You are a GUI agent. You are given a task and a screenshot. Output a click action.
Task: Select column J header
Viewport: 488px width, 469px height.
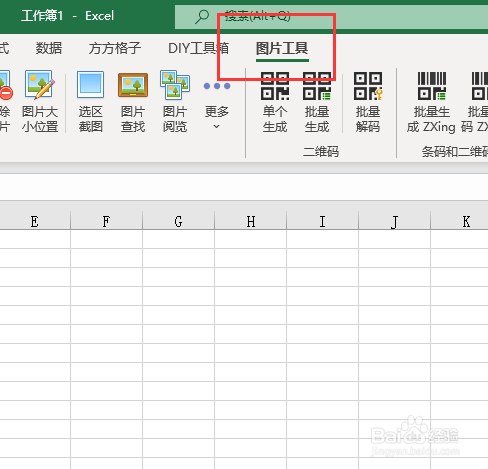click(x=394, y=221)
